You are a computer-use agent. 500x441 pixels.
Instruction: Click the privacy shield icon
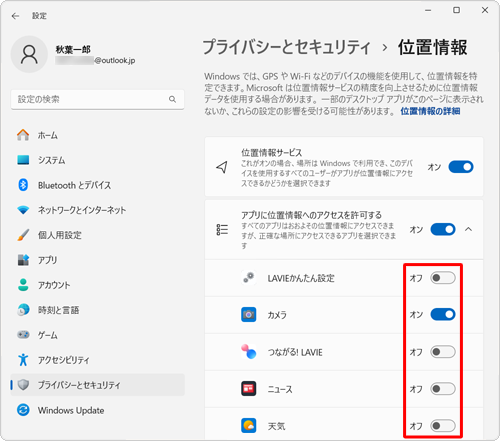point(23,385)
